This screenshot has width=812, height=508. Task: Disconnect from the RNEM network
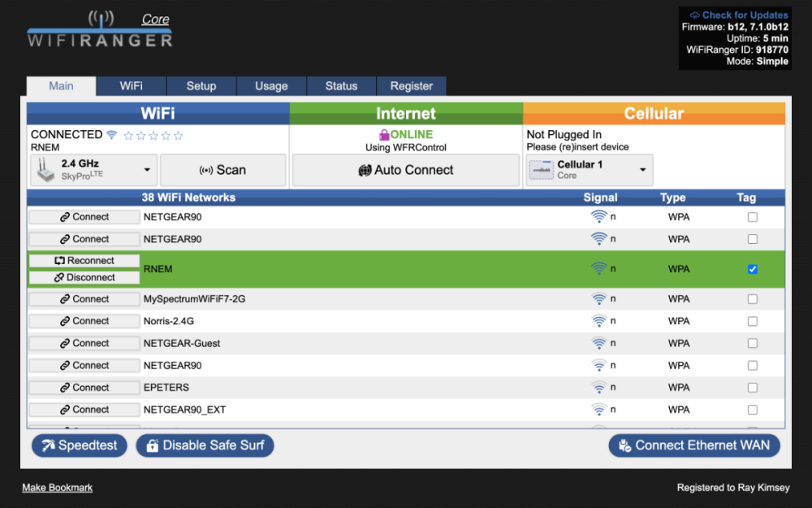coord(84,277)
